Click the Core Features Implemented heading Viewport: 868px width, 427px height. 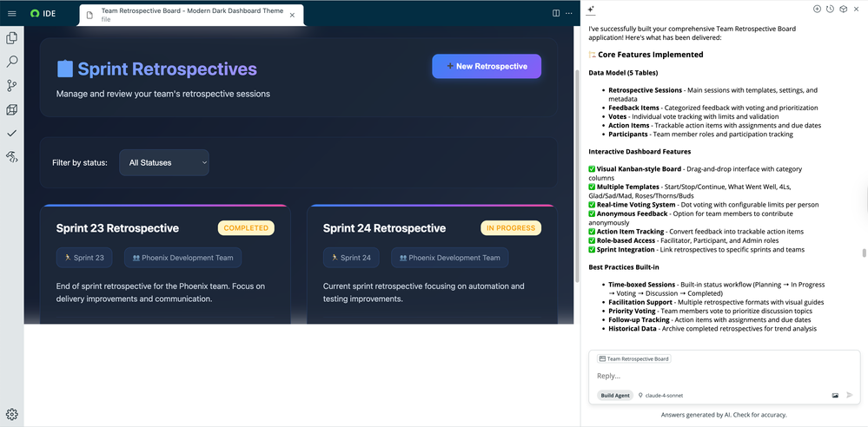[x=651, y=55]
